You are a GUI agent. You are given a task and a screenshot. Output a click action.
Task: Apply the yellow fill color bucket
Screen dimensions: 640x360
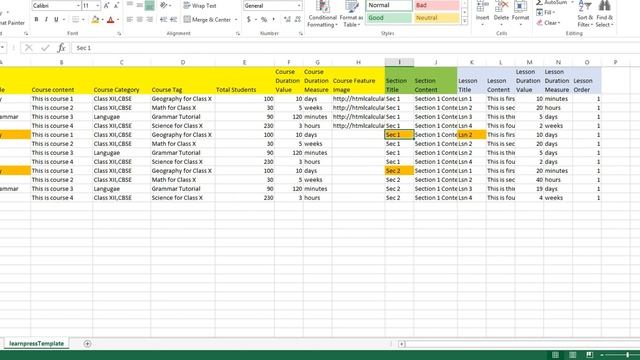click(x=95, y=20)
